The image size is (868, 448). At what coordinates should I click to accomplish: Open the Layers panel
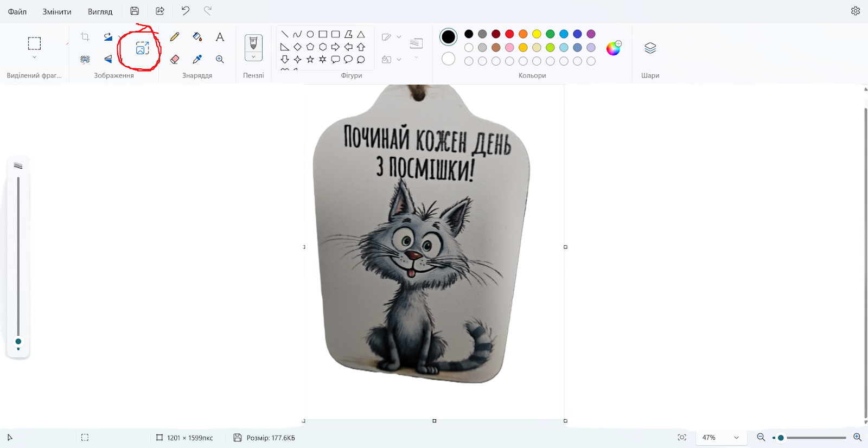(x=650, y=48)
